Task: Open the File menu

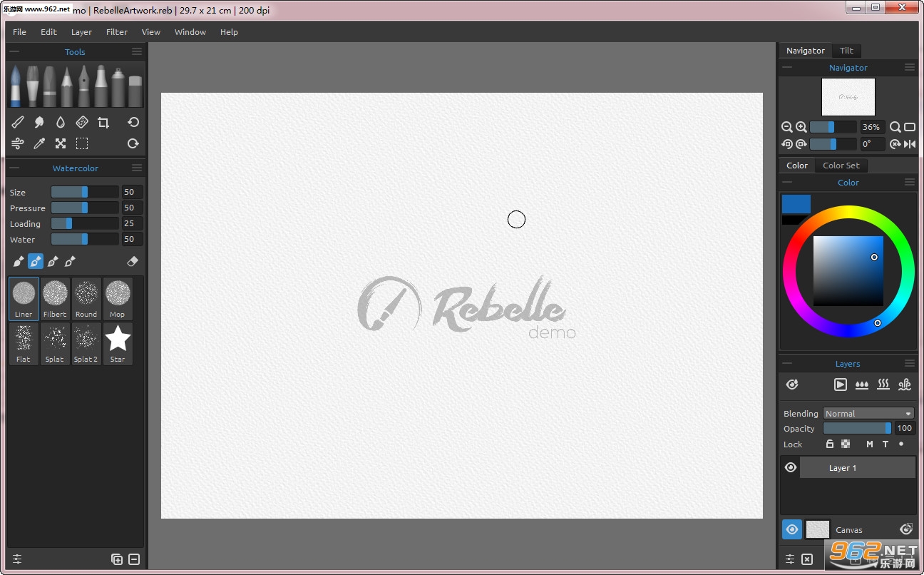Action: tap(19, 32)
